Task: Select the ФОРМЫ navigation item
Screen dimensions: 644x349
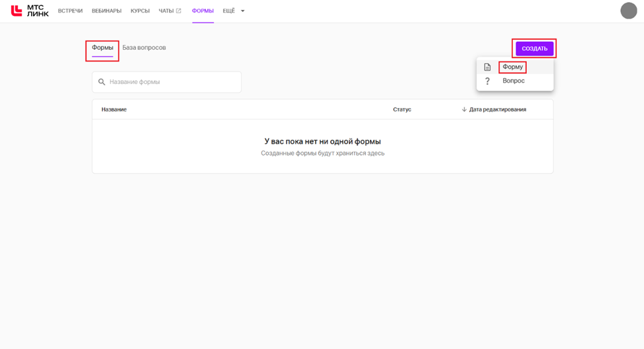Action: pos(203,11)
